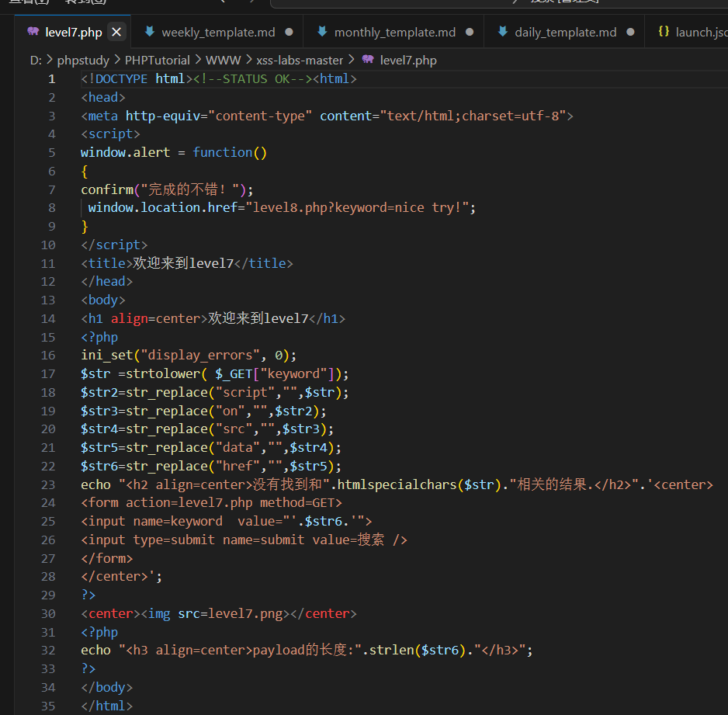The image size is (728, 715).
Task: Click line number 17 in the gutter
Action: [48, 373]
